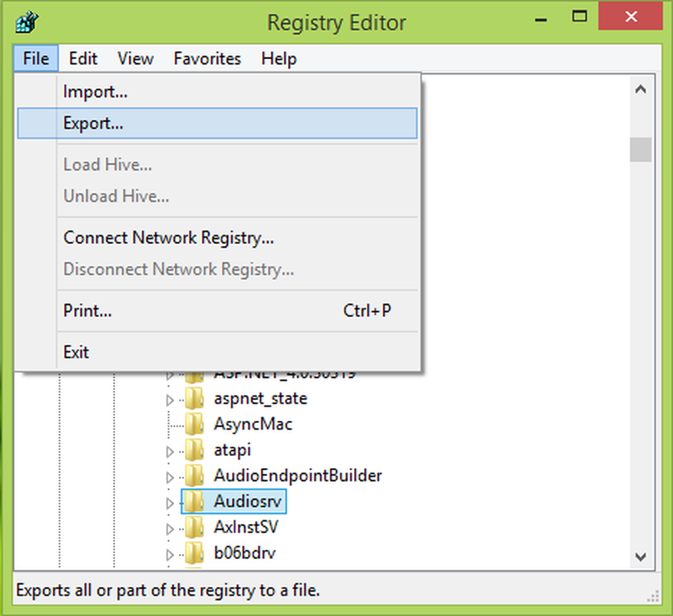Choose Export... from the File menu
673x616 pixels.
(x=93, y=123)
